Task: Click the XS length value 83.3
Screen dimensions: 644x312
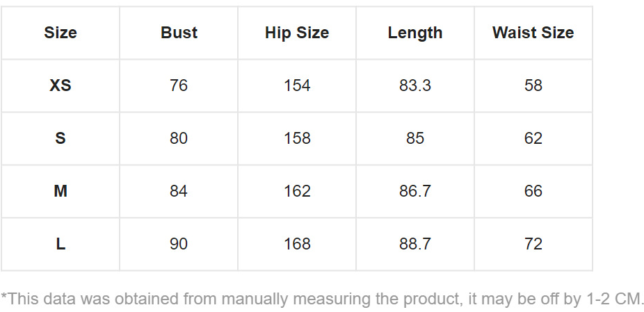Action: point(415,85)
